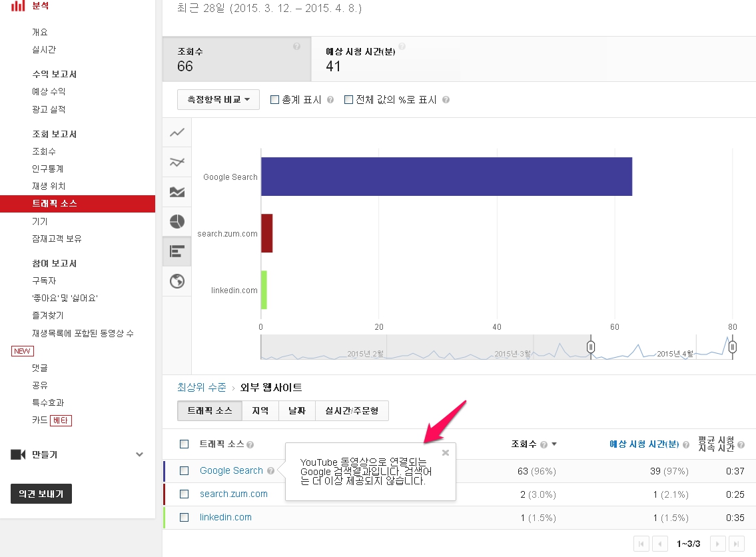Choose the pie chart view icon

(177, 222)
